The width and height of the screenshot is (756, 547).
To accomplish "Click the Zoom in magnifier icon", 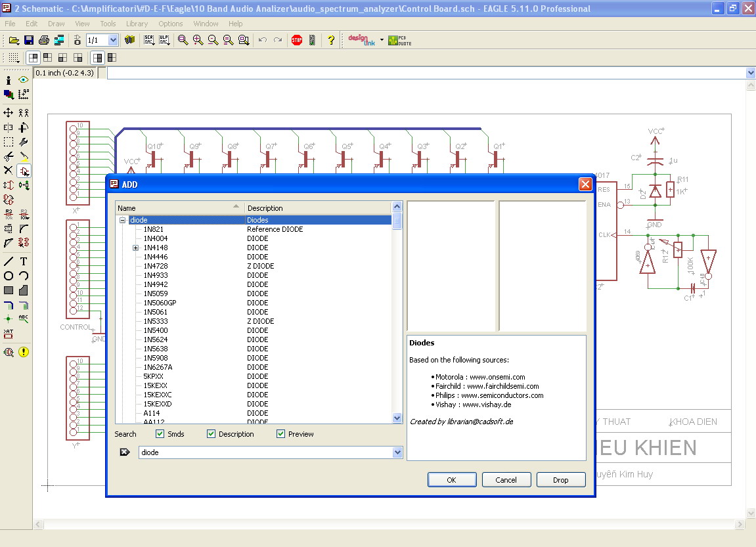I will click(x=198, y=40).
